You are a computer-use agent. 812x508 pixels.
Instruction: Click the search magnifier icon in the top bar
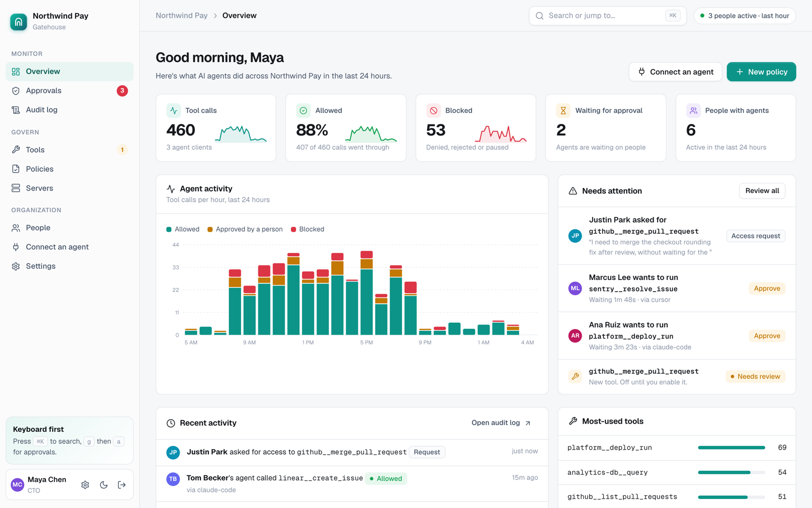[x=539, y=16]
